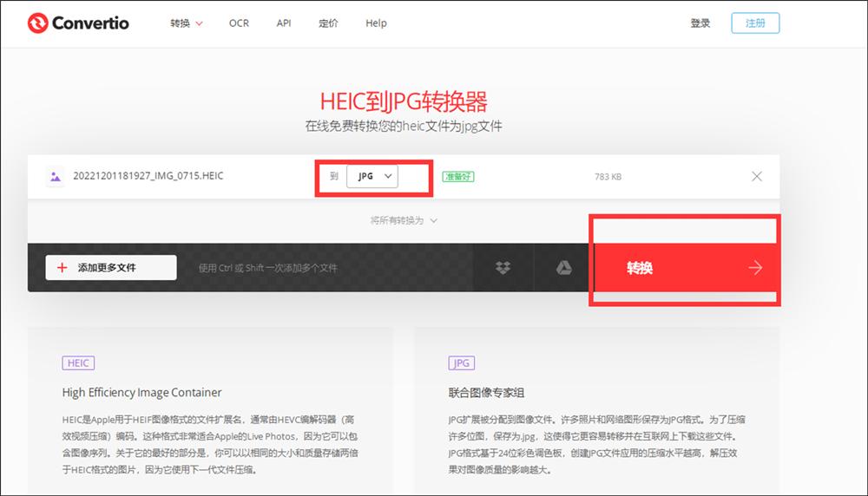Select file name 20221201181927_IMG_0715.HEIC
This screenshot has height=496, width=868.
pyautogui.click(x=148, y=176)
